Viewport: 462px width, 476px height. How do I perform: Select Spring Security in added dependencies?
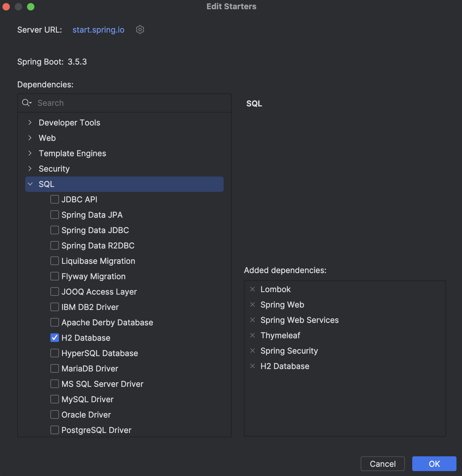point(289,351)
